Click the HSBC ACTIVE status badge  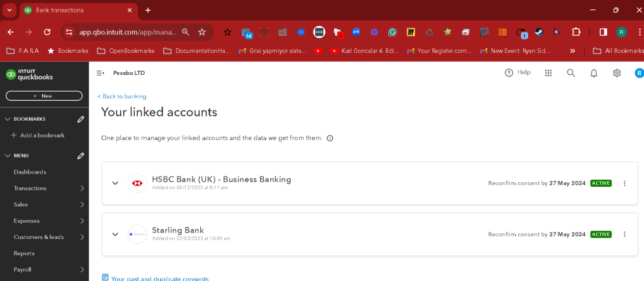[601, 184]
